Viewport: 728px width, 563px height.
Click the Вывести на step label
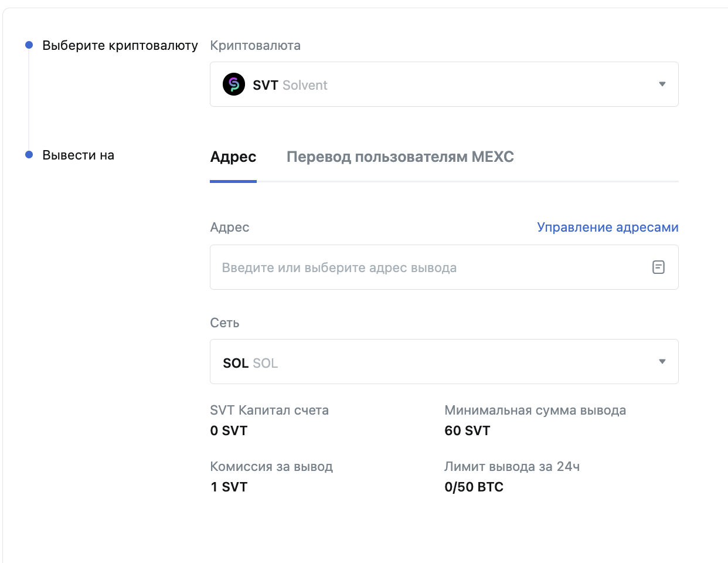(x=79, y=155)
